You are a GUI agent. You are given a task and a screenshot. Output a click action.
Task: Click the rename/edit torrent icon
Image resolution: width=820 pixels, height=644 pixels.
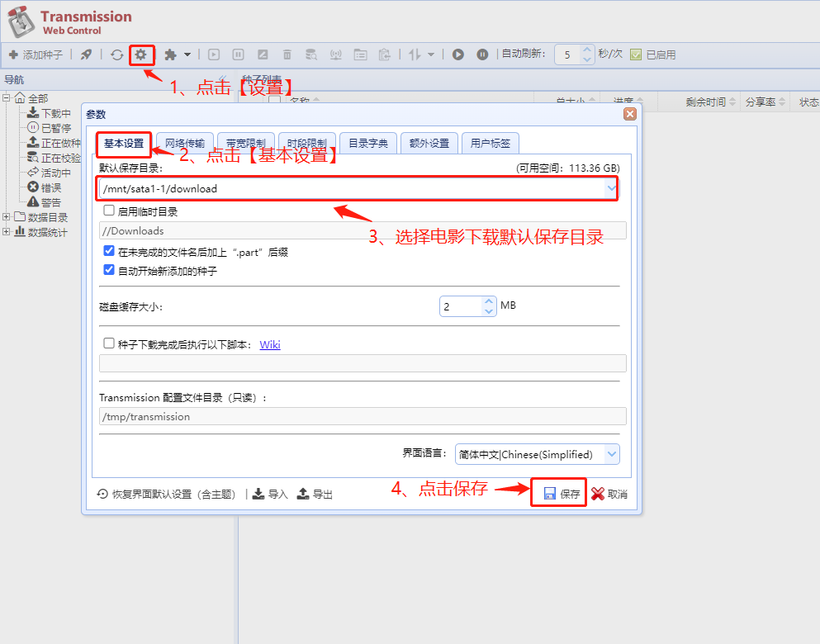click(263, 54)
